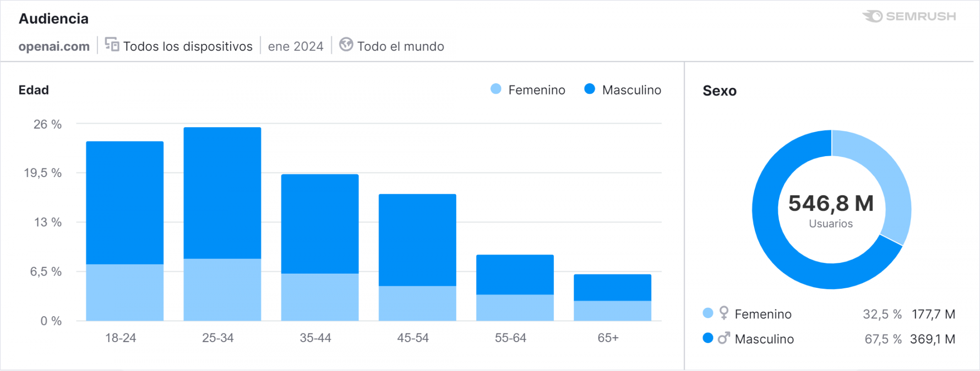Click the light blue Femenino dot under Sexo
The width and height of the screenshot is (980, 371).
click(x=708, y=313)
